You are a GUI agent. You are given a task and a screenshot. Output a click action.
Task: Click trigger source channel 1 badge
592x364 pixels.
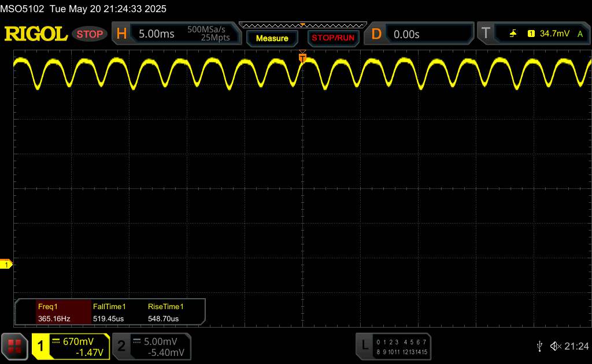click(x=531, y=34)
